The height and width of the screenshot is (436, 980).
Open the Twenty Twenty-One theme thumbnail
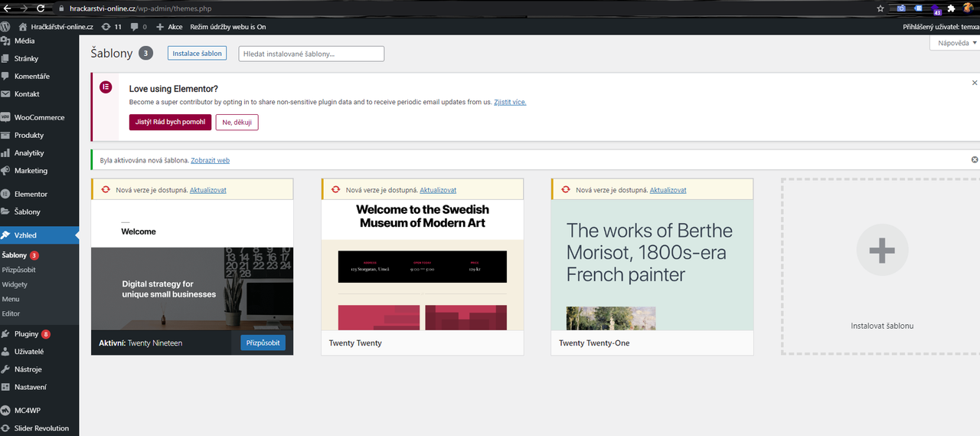click(x=652, y=265)
